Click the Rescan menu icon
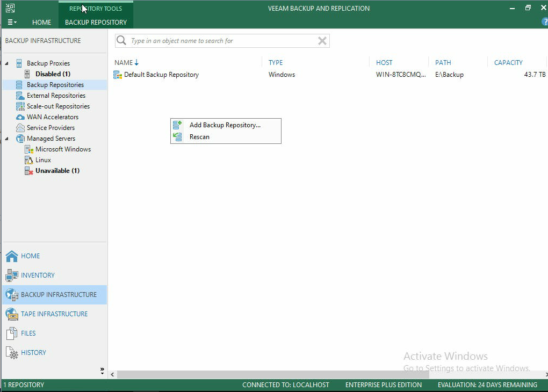The height and width of the screenshot is (392, 548). coord(177,137)
